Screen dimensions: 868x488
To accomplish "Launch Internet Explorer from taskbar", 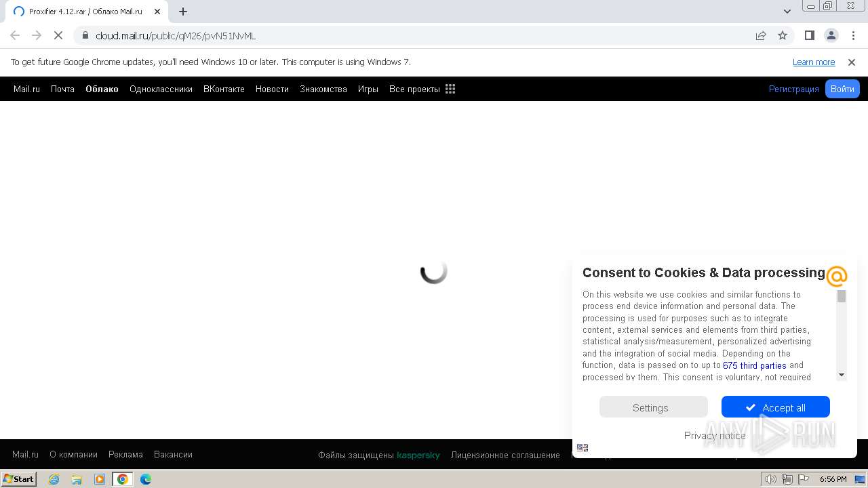I will (54, 479).
